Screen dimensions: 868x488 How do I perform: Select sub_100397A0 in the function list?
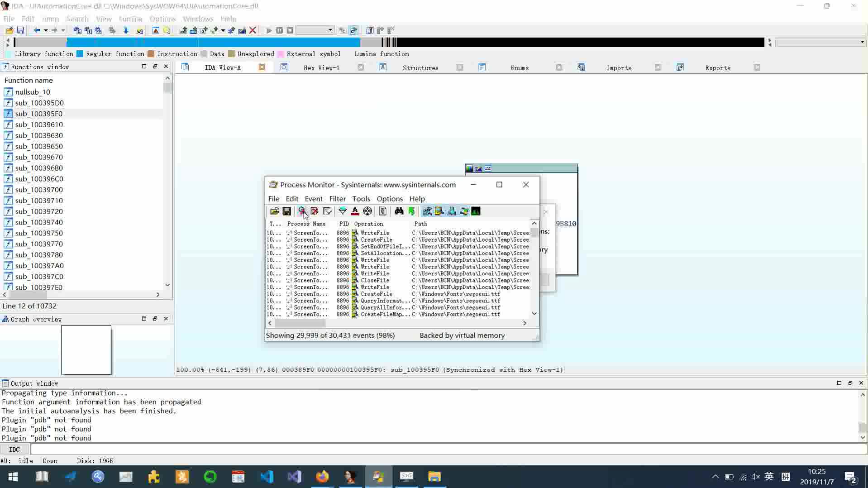point(83,266)
